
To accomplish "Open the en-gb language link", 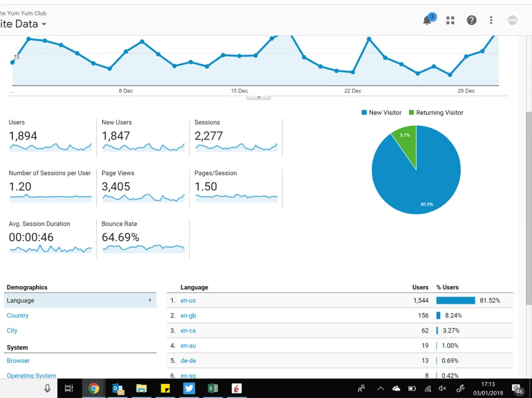I will pyautogui.click(x=188, y=315).
